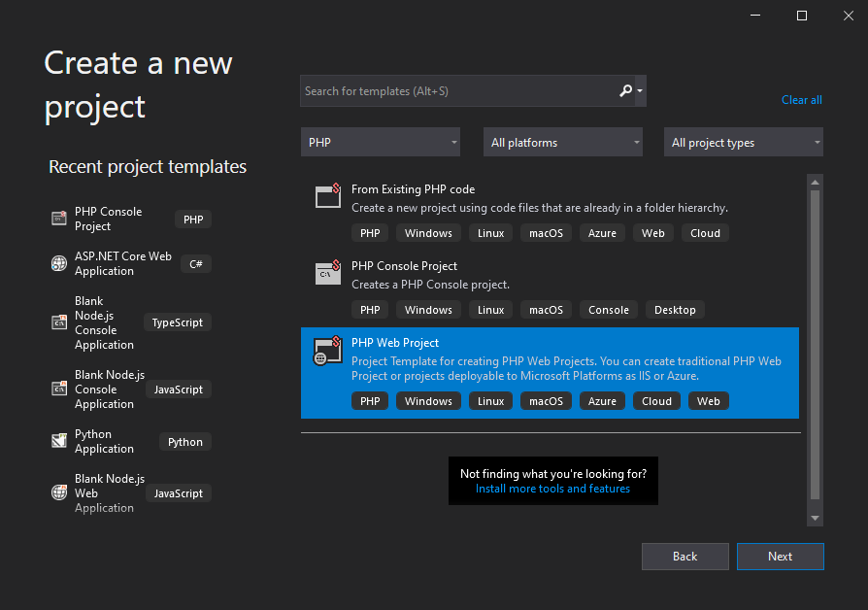Click the scrollbar down arrow in template list
Image resolution: width=868 pixels, height=610 pixels.
coord(815,519)
